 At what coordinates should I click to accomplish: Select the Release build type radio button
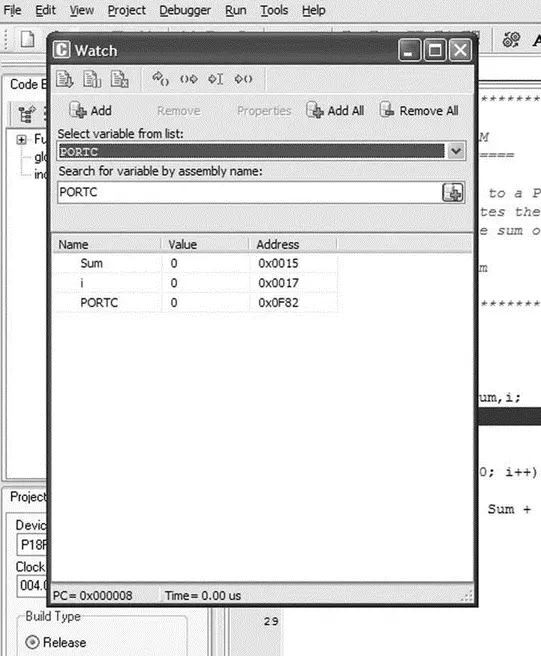[x=32, y=642]
